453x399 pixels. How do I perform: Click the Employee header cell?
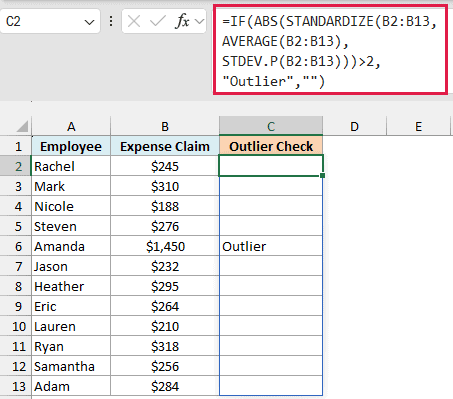coord(71,146)
